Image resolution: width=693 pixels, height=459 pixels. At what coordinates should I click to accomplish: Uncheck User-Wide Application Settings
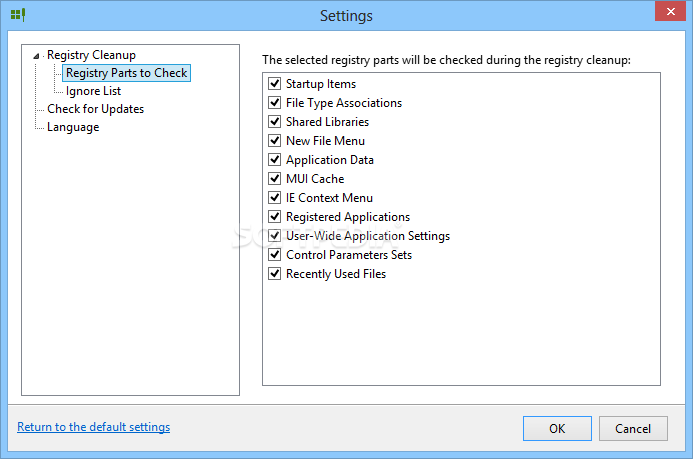pyautogui.click(x=274, y=235)
